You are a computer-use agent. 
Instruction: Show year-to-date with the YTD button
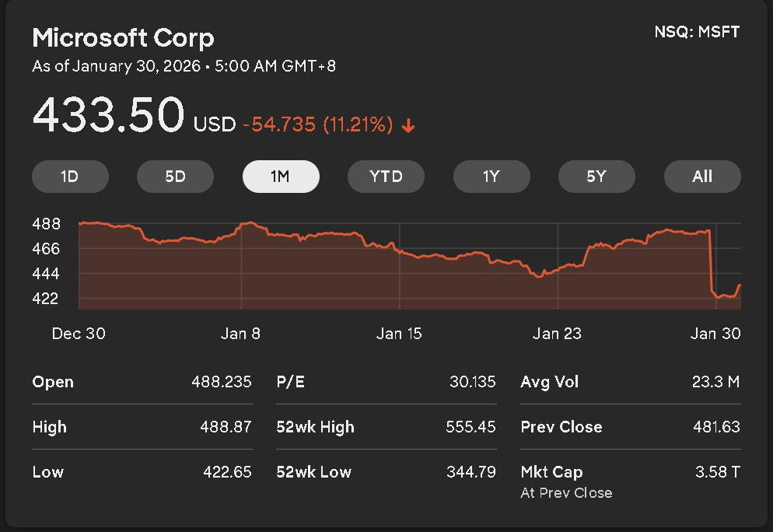[x=386, y=177]
